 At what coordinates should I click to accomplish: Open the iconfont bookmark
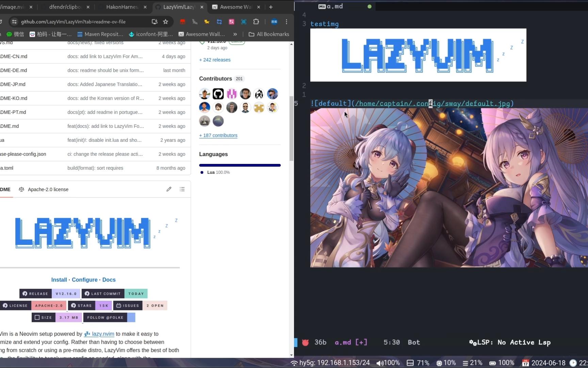(151, 34)
